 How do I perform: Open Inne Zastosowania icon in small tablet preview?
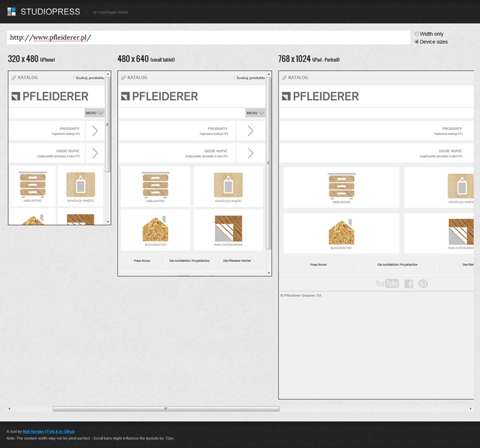point(228,229)
